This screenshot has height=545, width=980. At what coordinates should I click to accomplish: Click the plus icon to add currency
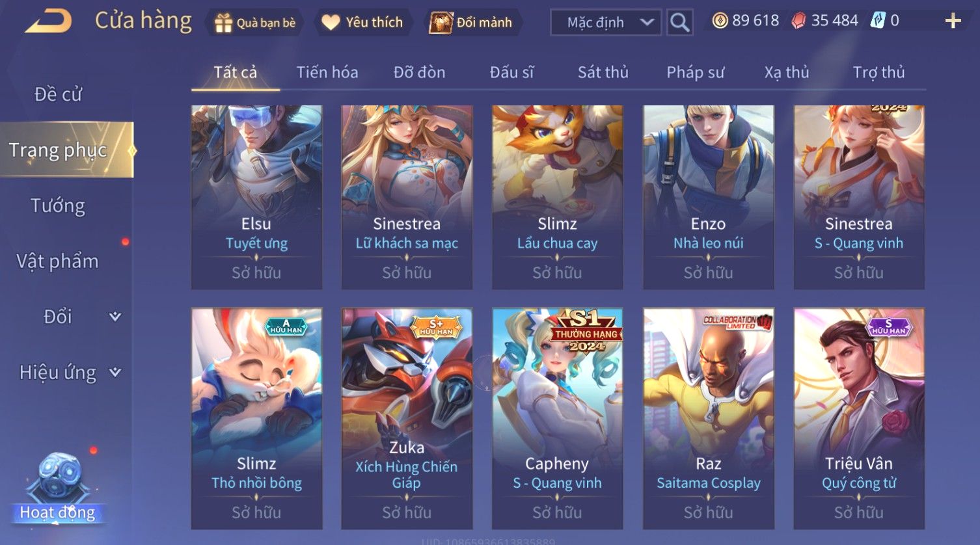953,21
